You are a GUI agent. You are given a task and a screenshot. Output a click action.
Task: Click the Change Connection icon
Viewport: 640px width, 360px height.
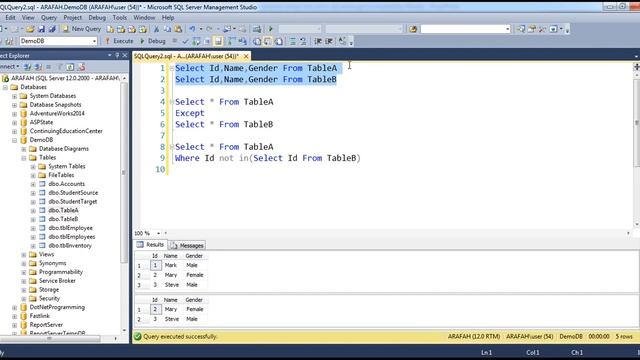point(9,41)
